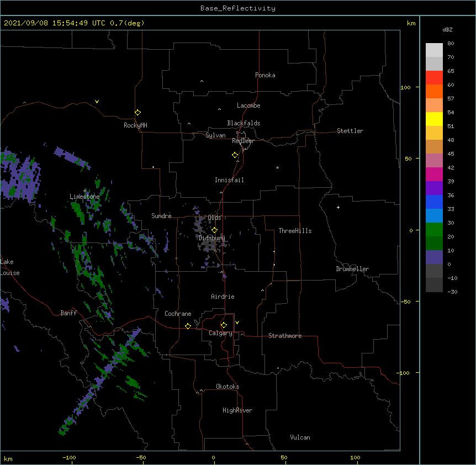The image size is (476, 465).
Task: Click the Didsbury town label
Action: pos(212,238)
